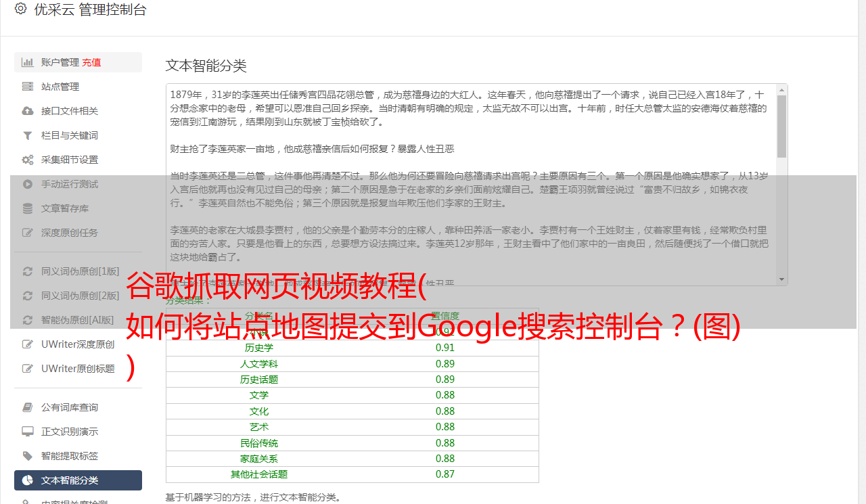Click the monitor icon for 正文识别演示
866x504 pixels.
coord(28,432)
